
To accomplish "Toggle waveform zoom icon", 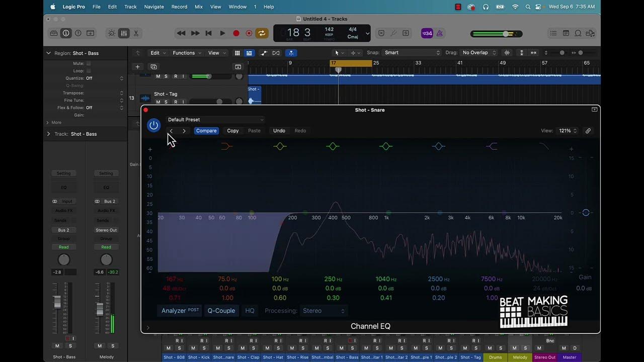I will coord(507,53).
